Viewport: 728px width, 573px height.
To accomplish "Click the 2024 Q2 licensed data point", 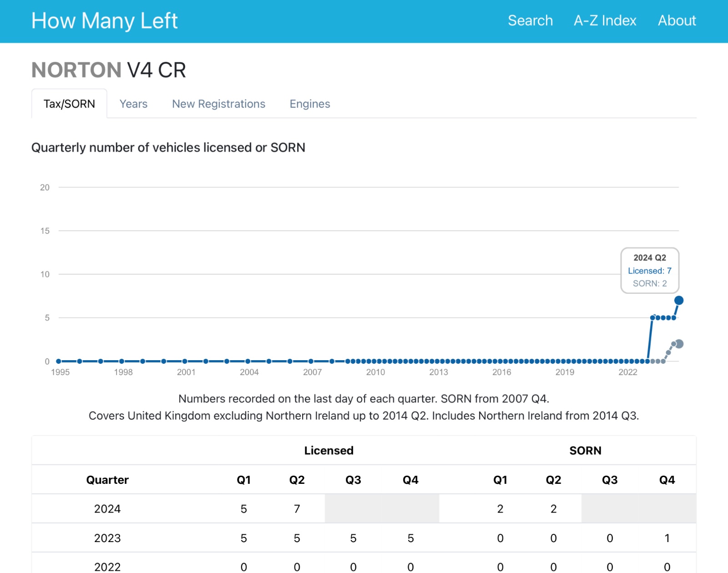I will [678, 300].
